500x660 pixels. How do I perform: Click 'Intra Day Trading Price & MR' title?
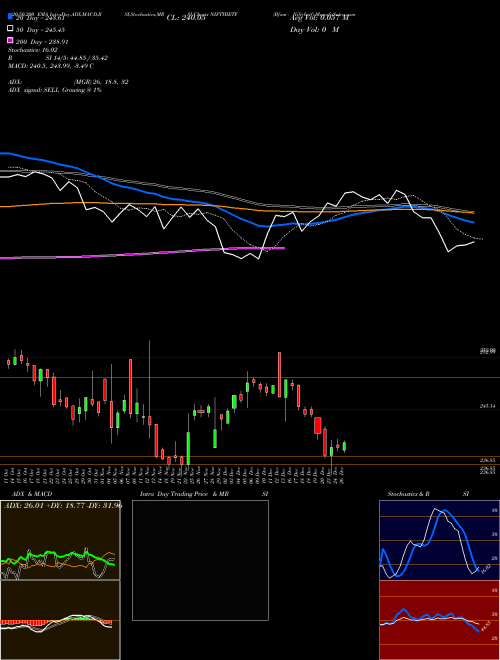click(184, 494)
